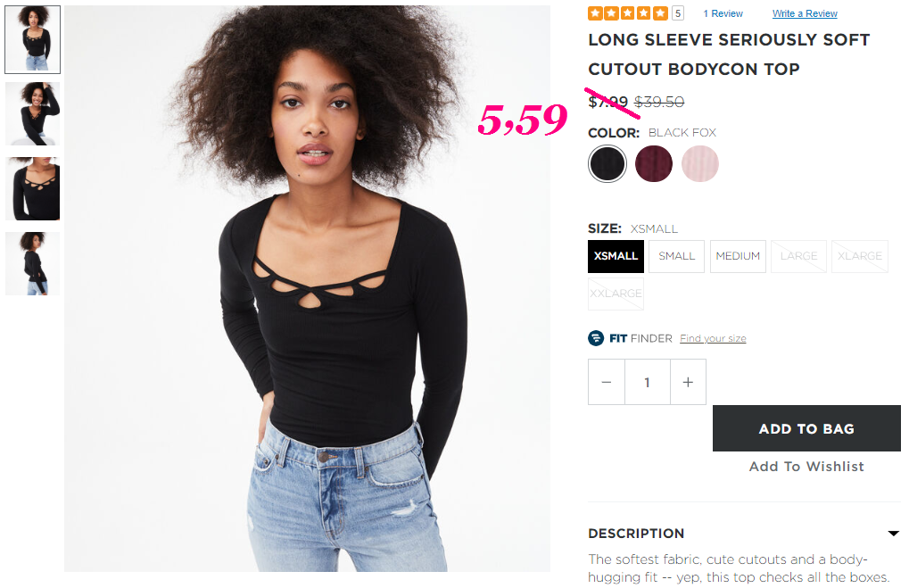The image size is (909, 588).
Task: Click the Fit Finder icon
Action: click(x=595, y=337)
